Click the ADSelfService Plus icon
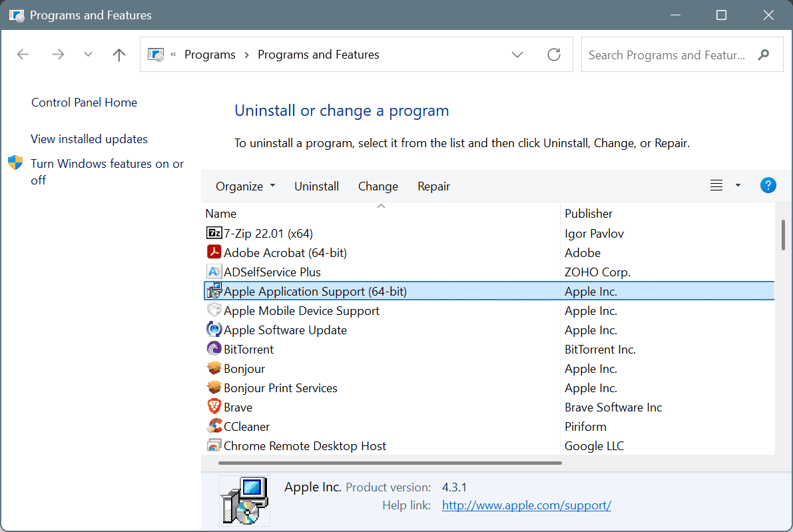793x532 pixels. coord(214,272)
